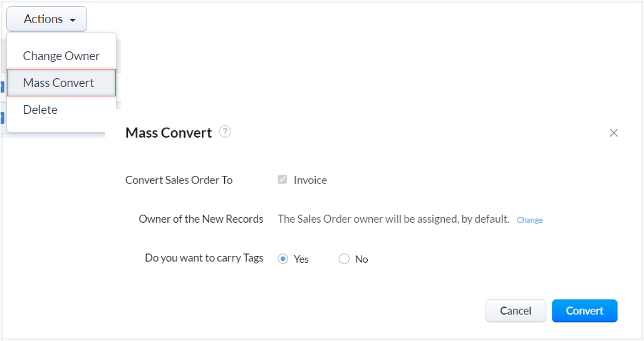Click the blue Convert button
Viewport: 644px width, 341px height.
pos(584,311)
